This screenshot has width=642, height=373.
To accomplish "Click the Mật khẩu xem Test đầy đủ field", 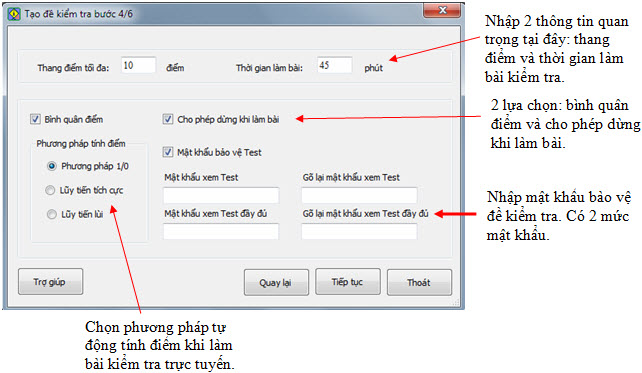I will (x=221, y=231).
